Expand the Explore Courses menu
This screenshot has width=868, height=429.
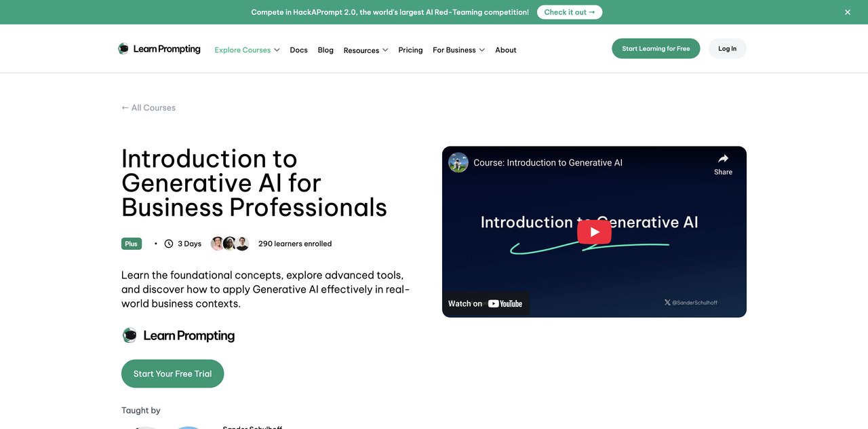click(x=247, y=50)
